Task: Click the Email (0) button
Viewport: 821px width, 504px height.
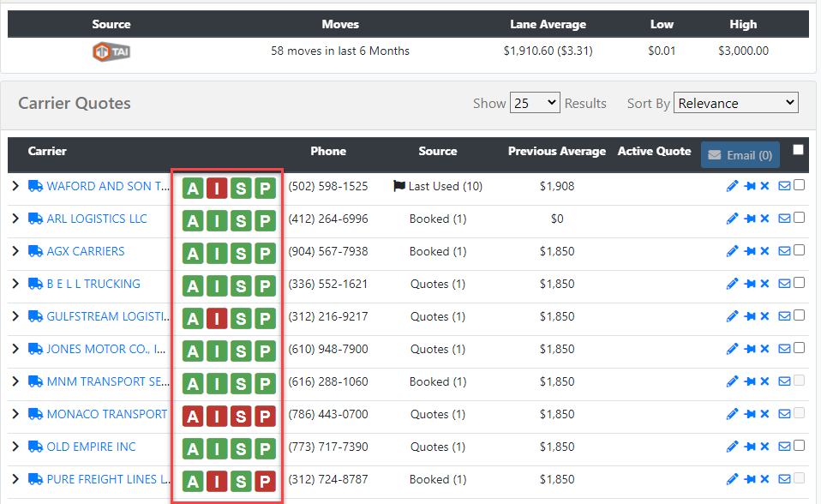Action: (740, 155)
